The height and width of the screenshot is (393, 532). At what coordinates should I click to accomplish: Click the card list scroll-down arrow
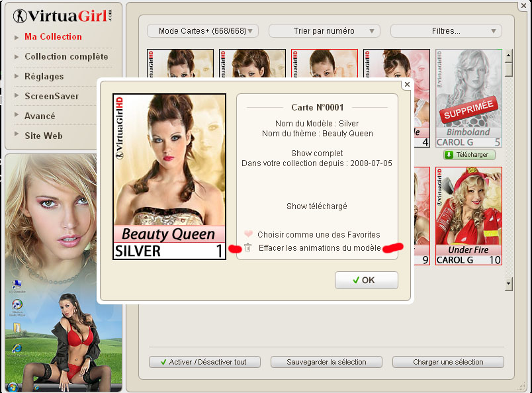(x=508, y=283)
